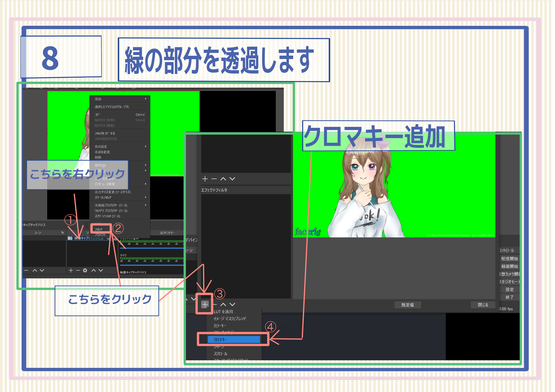555x392 pixels.
Task: Click the コントロール panel header
Action: [x=507, y=251]
